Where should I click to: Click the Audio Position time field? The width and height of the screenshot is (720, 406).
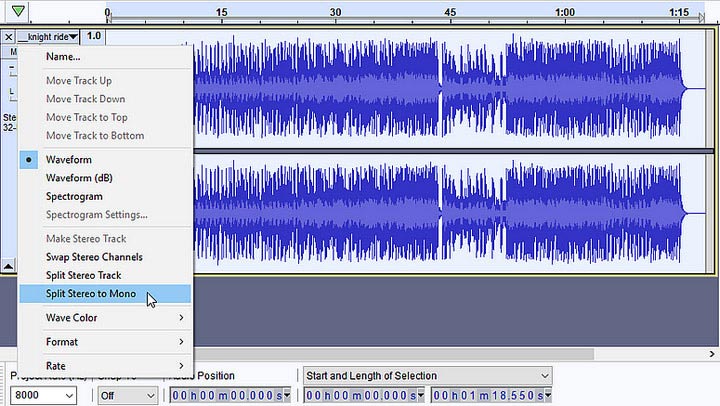[x=230, y=395]
